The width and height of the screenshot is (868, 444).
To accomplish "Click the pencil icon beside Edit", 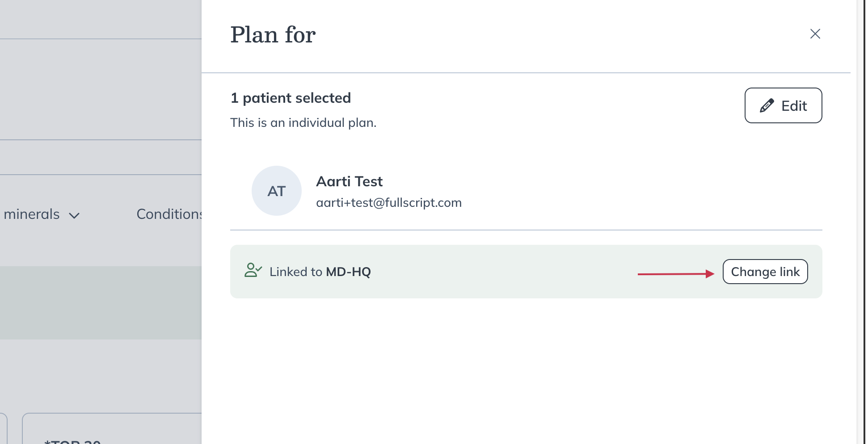I will coord(767,106).
